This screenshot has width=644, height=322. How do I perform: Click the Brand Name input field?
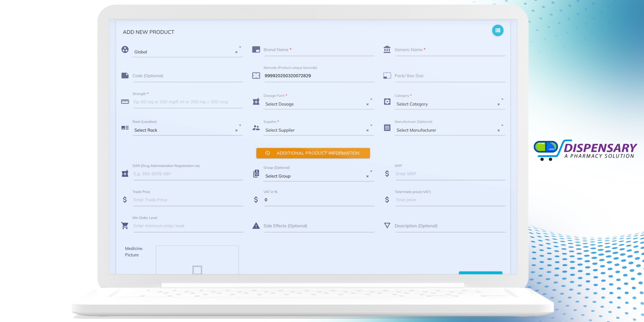pos(319,50)
